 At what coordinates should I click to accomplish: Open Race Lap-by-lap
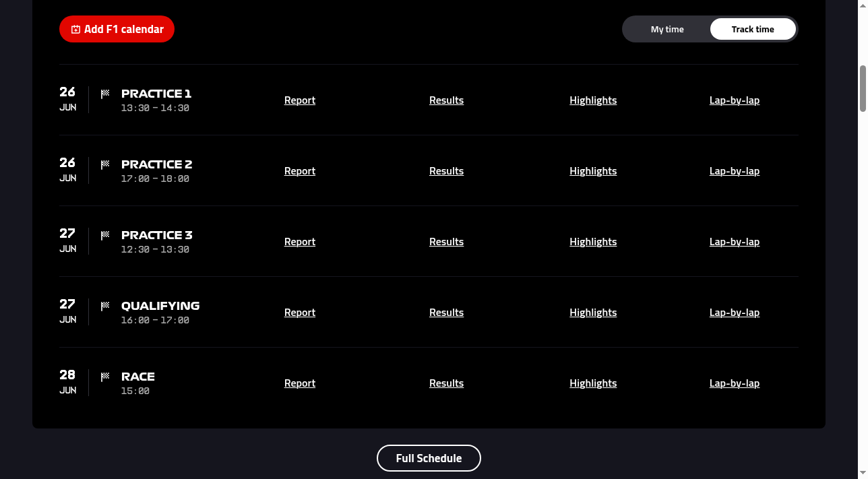click(x=735, y=383)
